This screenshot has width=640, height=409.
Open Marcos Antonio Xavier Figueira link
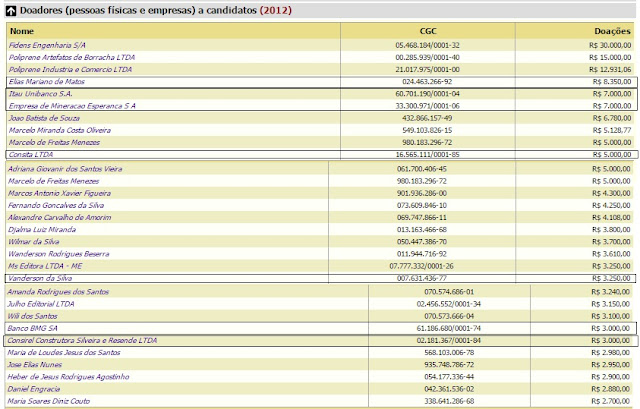pos(59,193)
